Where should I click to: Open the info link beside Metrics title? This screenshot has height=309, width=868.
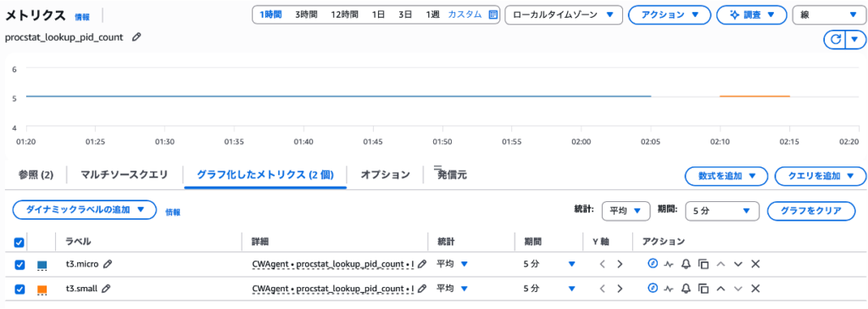click(82, 18)
